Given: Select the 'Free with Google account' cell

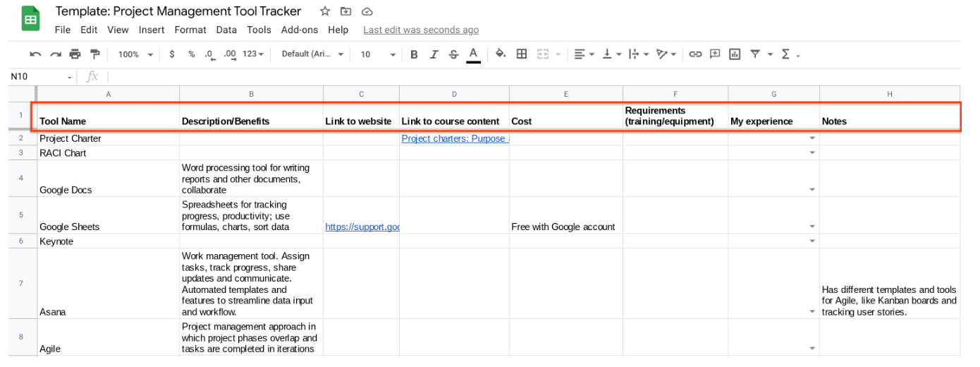Looking at the screenshot, I should point(566,216).
